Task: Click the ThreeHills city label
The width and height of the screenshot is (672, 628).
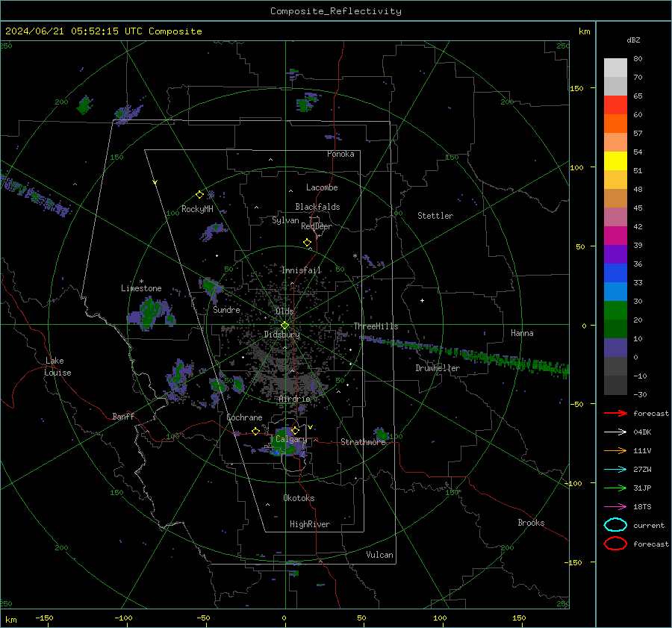Action: tap(376, 326)
